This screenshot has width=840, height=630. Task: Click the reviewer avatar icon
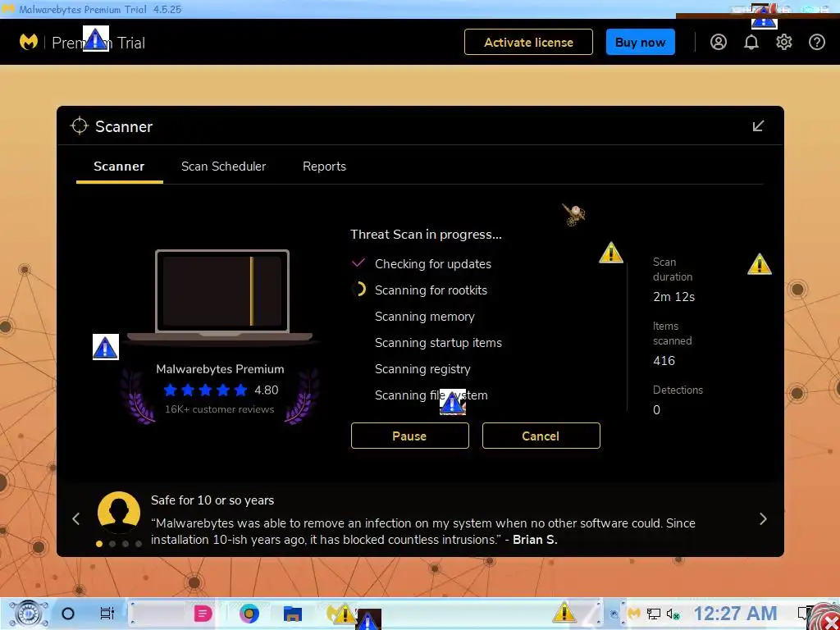click(x=118, y=512)
